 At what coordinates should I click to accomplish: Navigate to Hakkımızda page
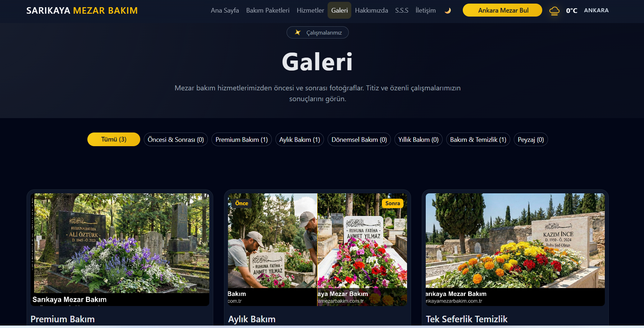pyautogui.click(x=371, y=10)
